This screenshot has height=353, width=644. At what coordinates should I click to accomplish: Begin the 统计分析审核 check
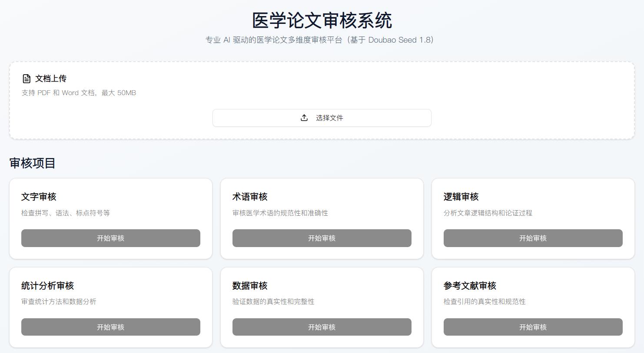click(x=110, y=327)
